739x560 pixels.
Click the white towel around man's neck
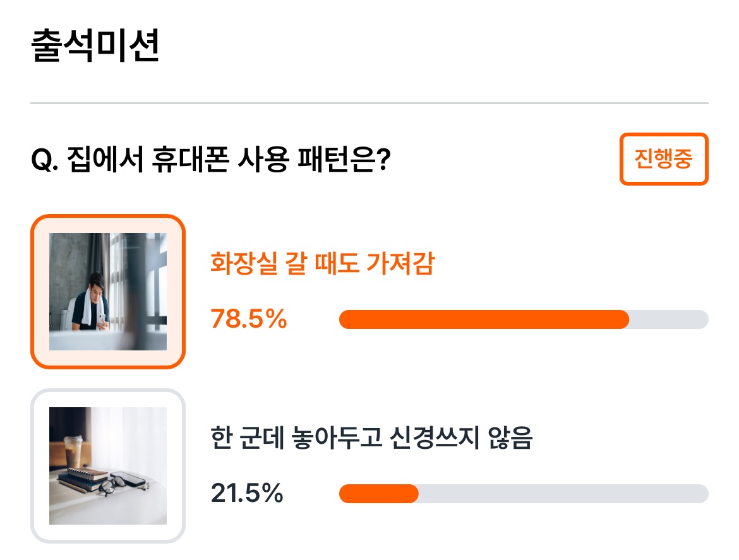pyautogui.click(x=87, y=306)
